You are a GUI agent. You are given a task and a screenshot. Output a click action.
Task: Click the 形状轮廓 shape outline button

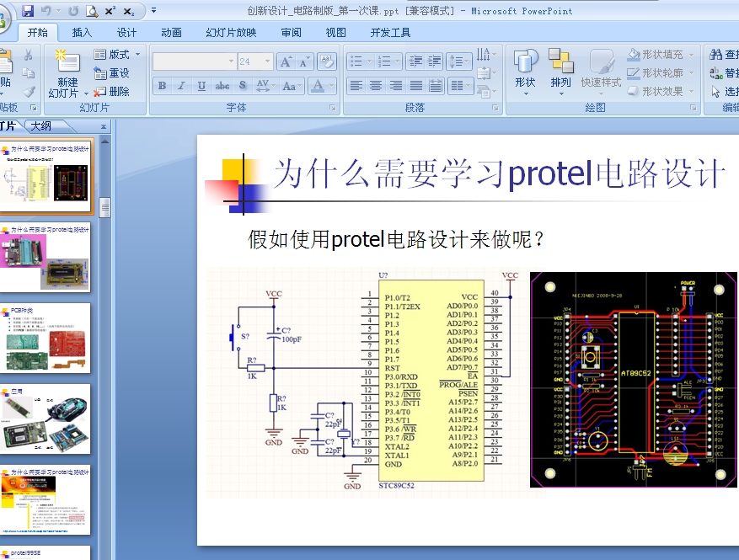tap(661, 73)
